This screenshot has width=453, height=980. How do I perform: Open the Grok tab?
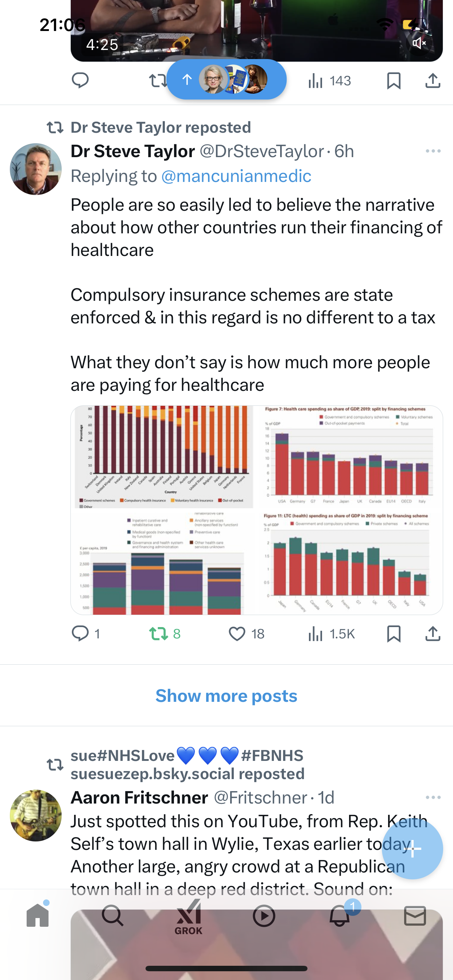tap(189, 917)
